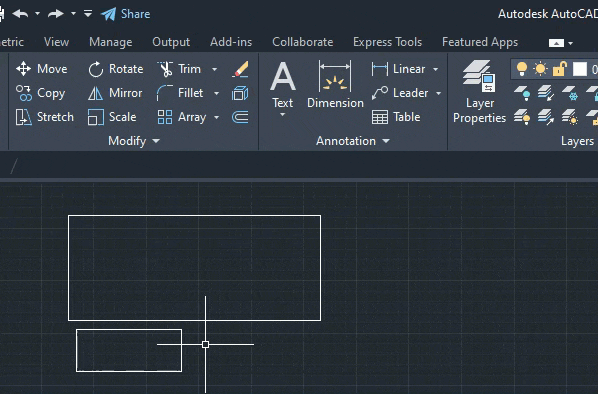598x394 pixels.
Task: Select the Explode tool icon
Action: [240, 93]
